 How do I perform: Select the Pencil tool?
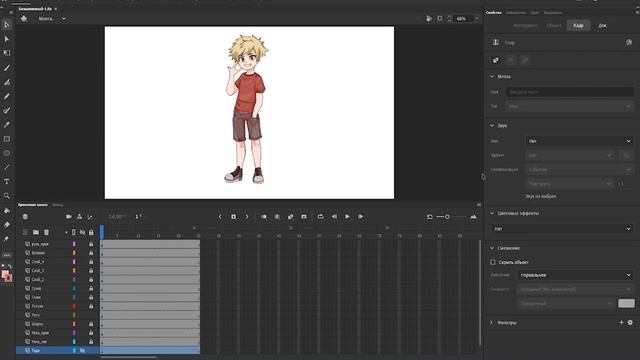[x=7, y=96]
